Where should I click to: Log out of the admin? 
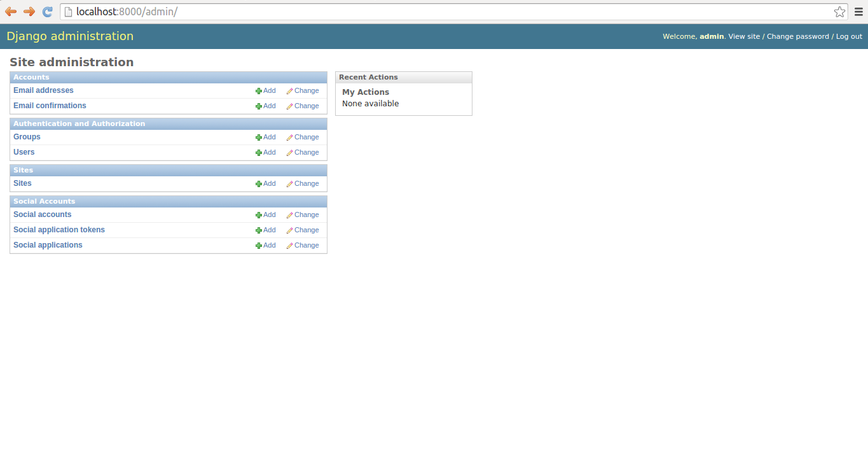849,36
